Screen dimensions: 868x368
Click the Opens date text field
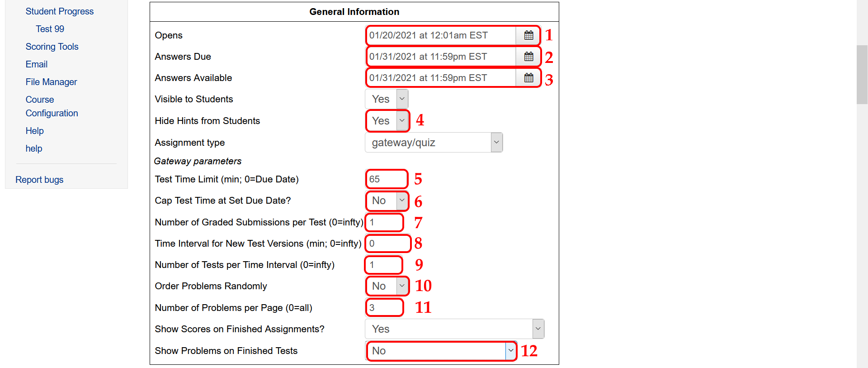441,35
